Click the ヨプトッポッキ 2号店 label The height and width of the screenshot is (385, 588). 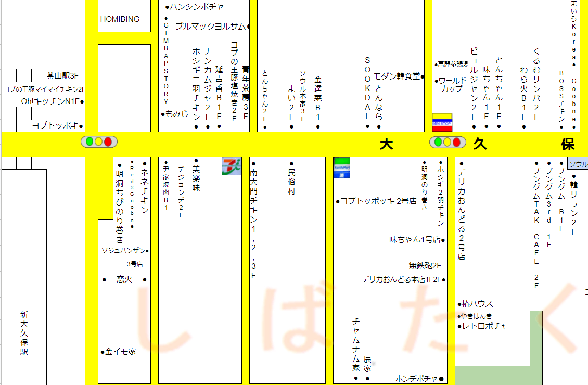coord(378,201)
